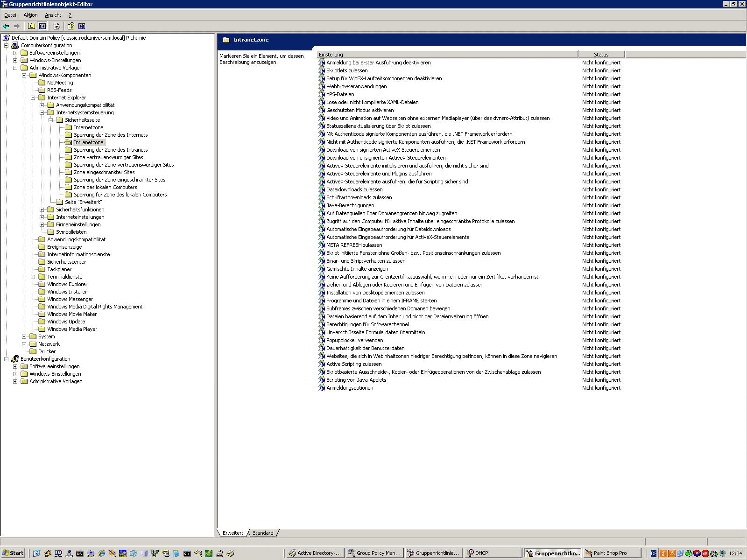
Task: Switch to Paint Shop Pro taskbar button
Action: coord(612,553)
